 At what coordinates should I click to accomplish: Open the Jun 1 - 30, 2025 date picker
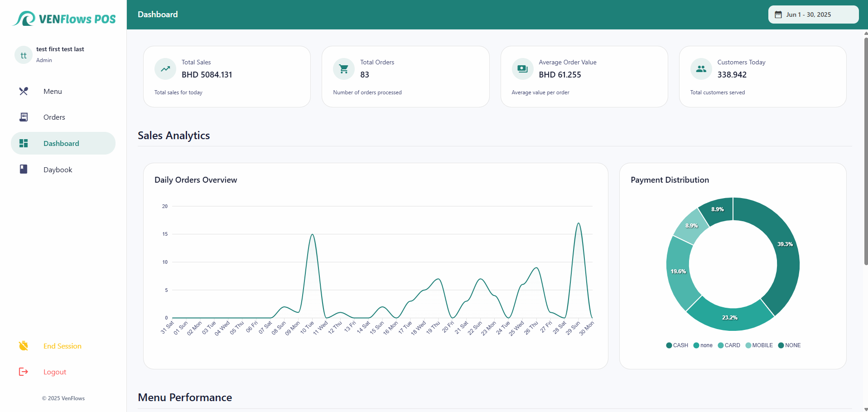pyautogui.click(x=813, y=15)
